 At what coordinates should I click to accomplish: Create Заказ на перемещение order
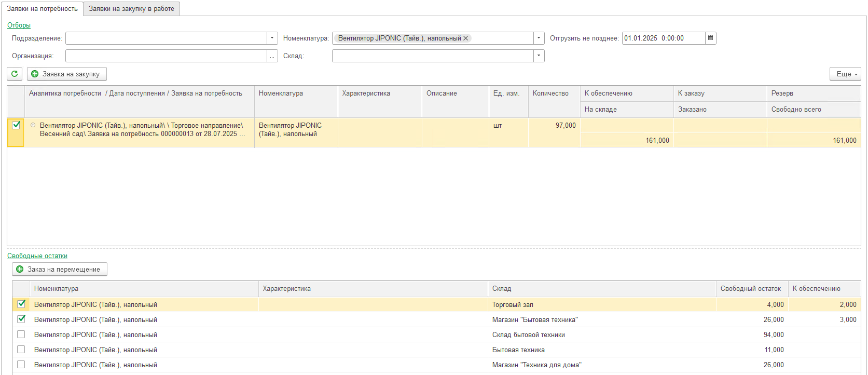click(x=59, y=269)
